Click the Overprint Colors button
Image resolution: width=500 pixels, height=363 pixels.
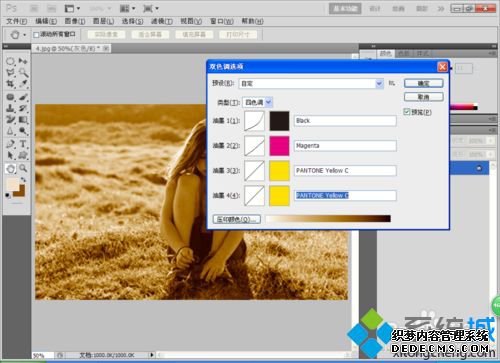tap(237, 219)
